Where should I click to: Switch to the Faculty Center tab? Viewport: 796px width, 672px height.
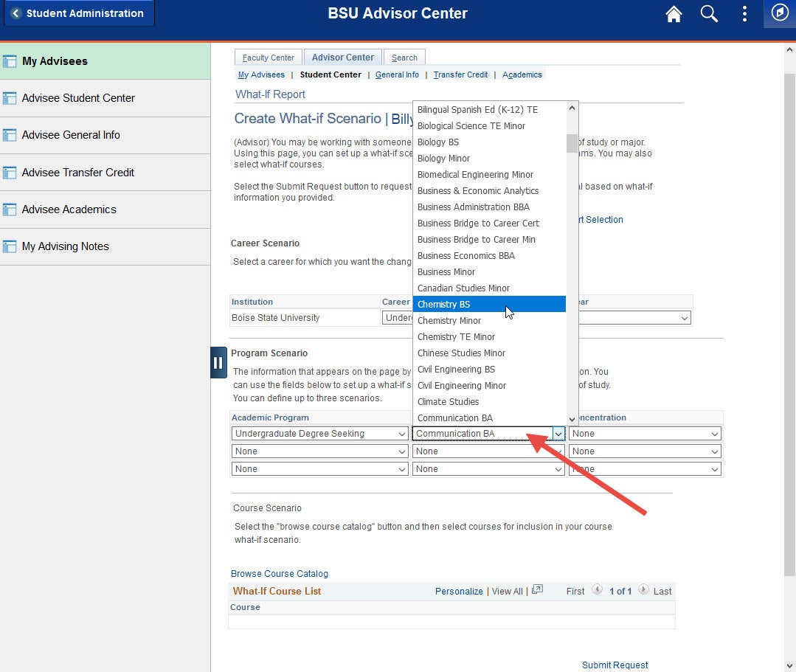(x=268, y=58)
